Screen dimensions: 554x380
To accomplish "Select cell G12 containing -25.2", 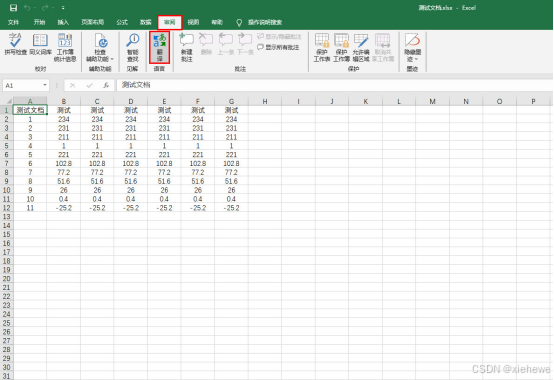I will coord(231,208).
